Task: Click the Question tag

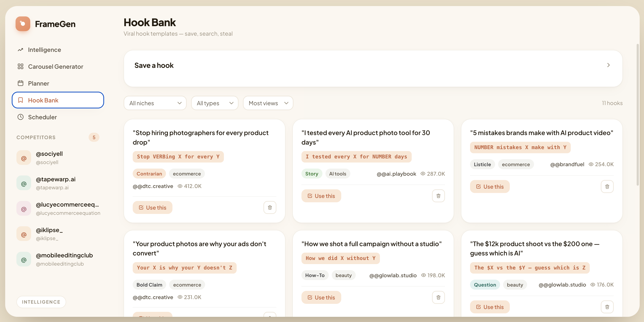Action: [x=485, y=284]
